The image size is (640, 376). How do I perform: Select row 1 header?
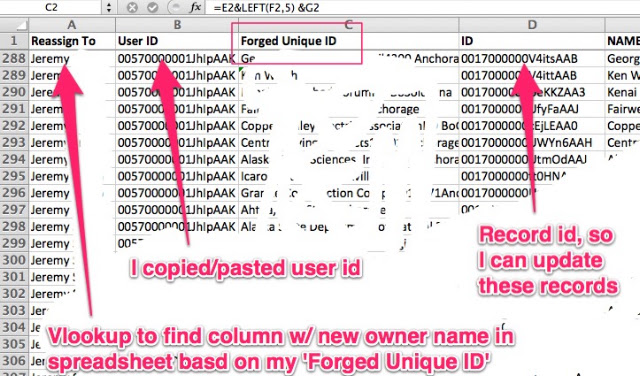pos(14,41)
